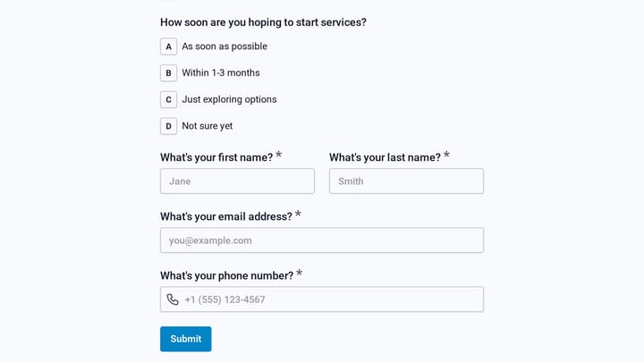Choose "Not sure yet" answer
This screenshot has height=362, width=644.
(208, 126)
